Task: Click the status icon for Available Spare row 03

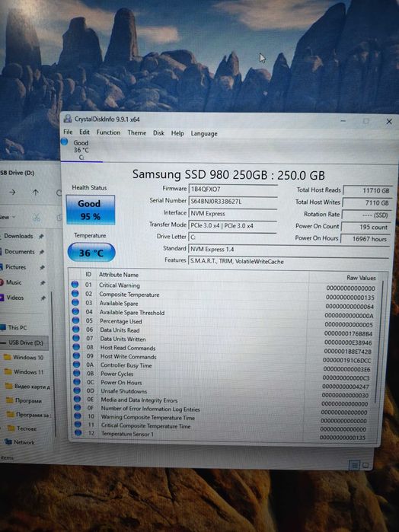Action: (x=75, y=302)
